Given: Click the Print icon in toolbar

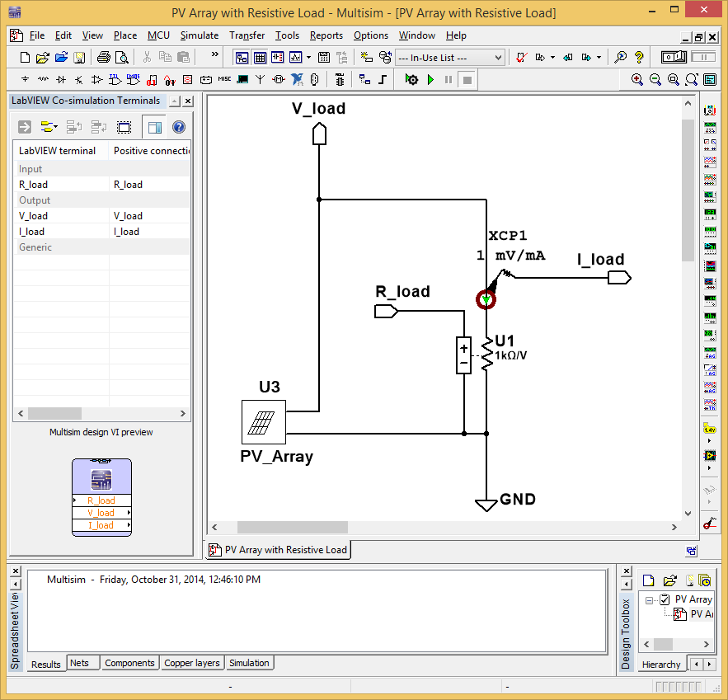Looking at the screenshot, I should (103, 58).
